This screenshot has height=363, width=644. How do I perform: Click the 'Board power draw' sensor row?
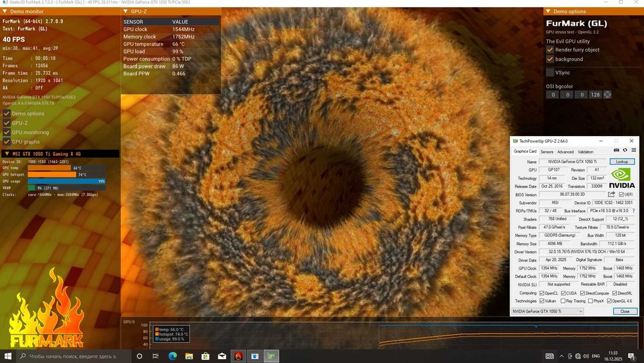click(x=171, y=66)
